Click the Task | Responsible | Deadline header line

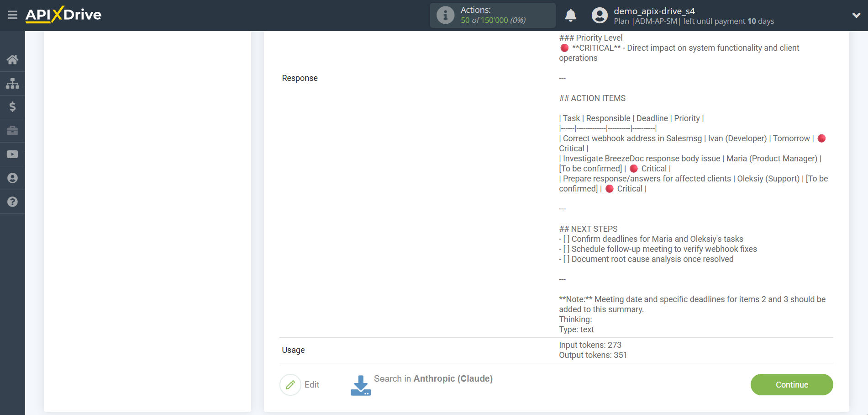click(631, 118)
